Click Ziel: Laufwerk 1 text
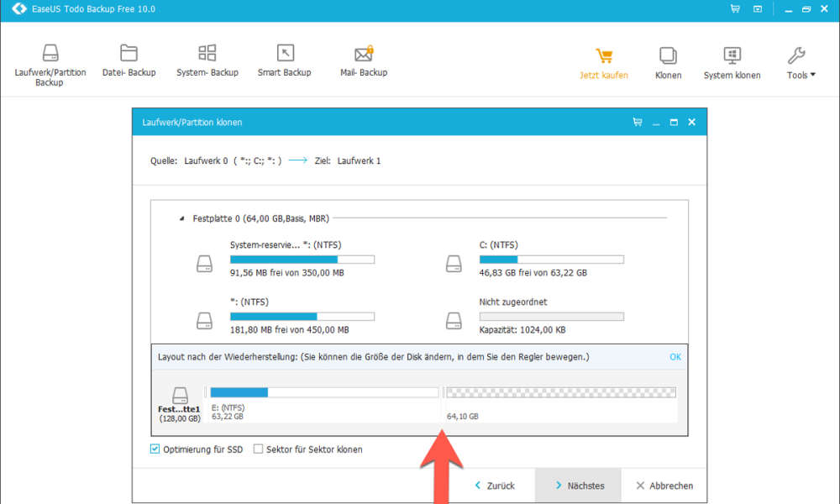 click(x=348, y=160)
